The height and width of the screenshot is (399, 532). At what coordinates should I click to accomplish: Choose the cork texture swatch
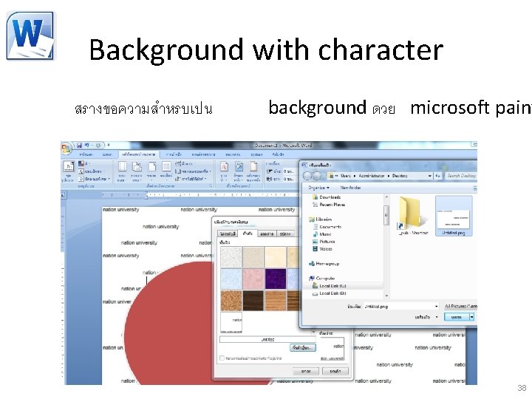[231, 301]
